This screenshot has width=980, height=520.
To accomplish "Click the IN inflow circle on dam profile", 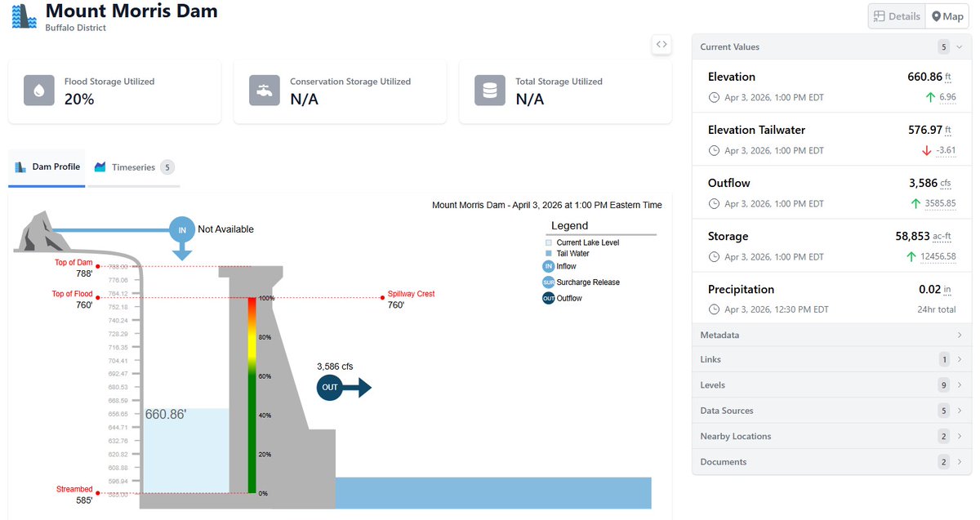I will (x=182, y=230).
